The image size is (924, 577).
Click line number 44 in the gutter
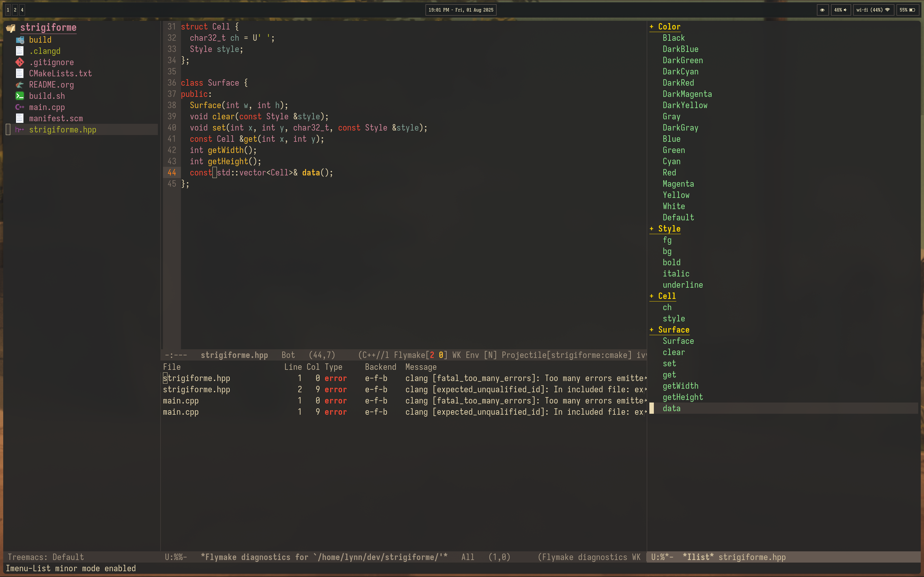tap(172, 173)
